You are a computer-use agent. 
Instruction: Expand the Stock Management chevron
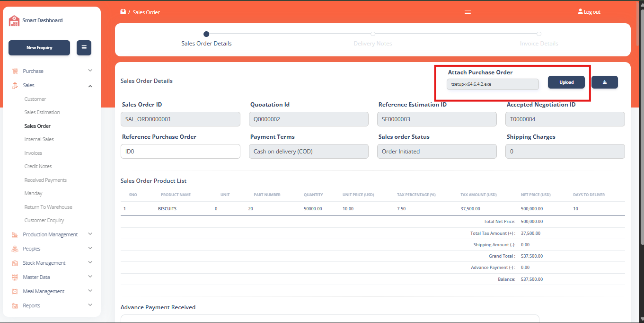point(90,262)
